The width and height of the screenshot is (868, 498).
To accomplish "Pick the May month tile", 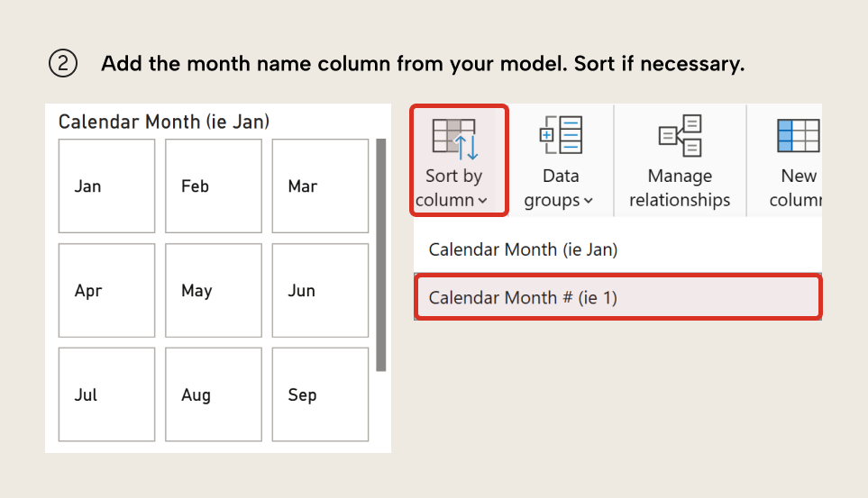I will pyautogui.click(x=213, y=291).
